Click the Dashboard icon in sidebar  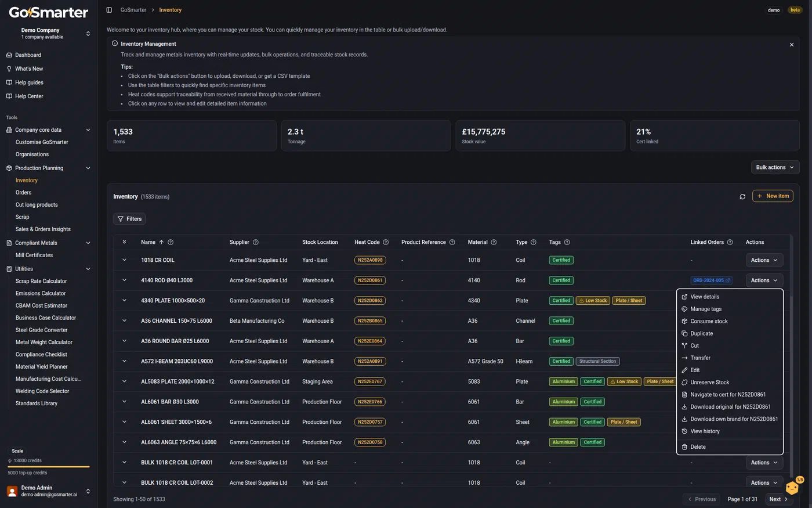point(9,55)
